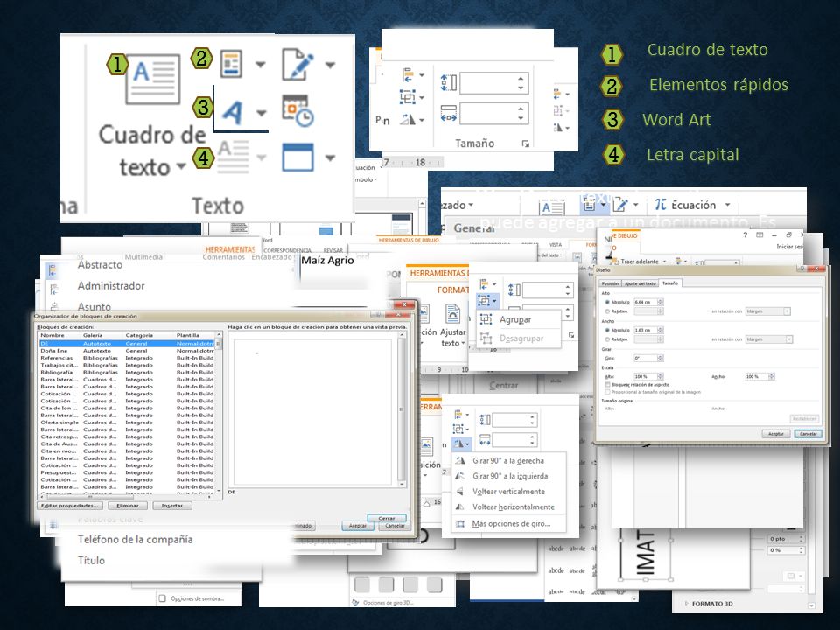Click the Ecuación button
This screenshot has width=840, height=630.
pos(686,205)
